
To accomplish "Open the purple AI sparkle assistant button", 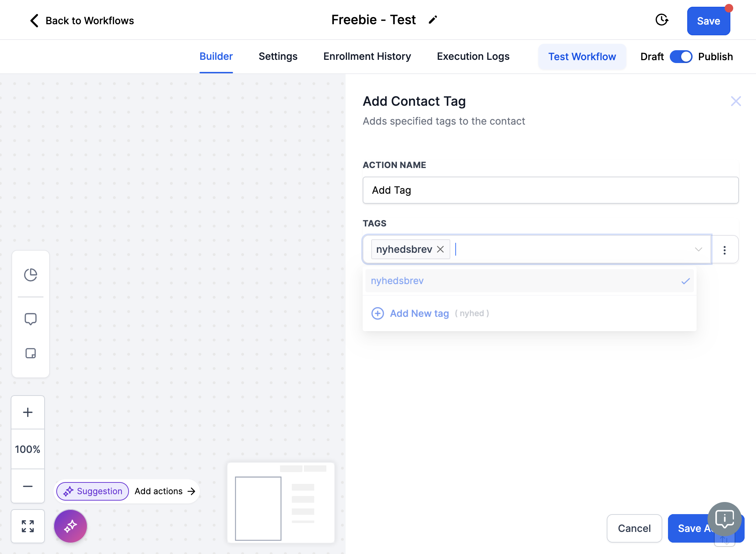I will click(x=71, y=526).
